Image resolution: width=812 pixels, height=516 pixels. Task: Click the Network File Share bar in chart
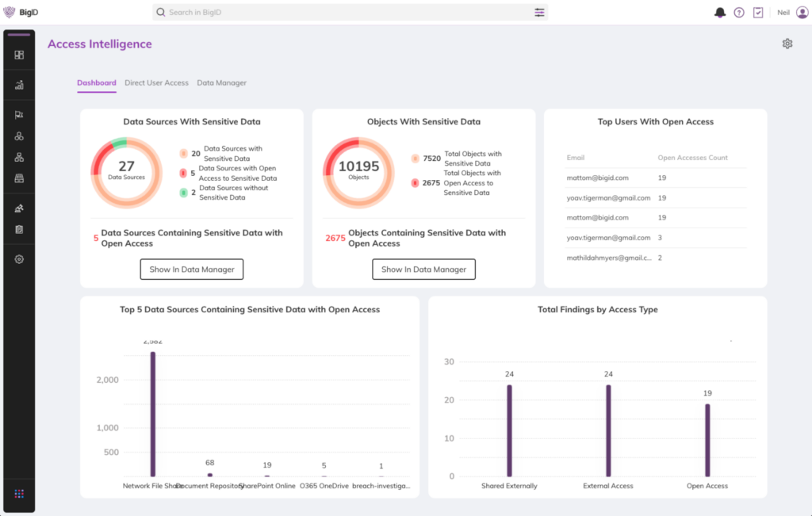click(x=153, y=414)
